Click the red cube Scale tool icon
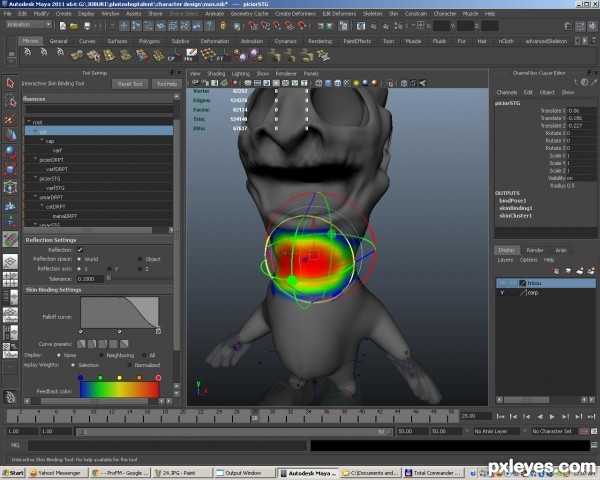Viewport: 600px width, 480px height. coord(10,169)
